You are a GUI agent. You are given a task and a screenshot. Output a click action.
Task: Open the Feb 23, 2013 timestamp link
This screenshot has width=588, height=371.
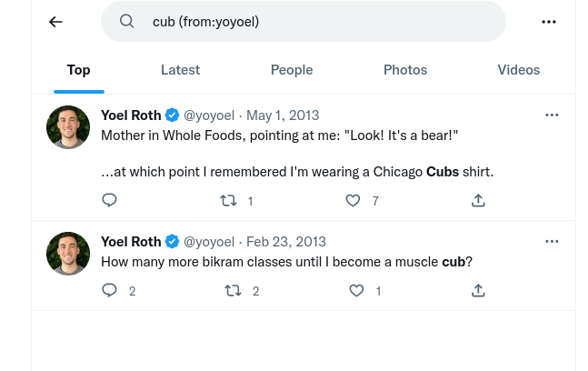tap(286, 242)
